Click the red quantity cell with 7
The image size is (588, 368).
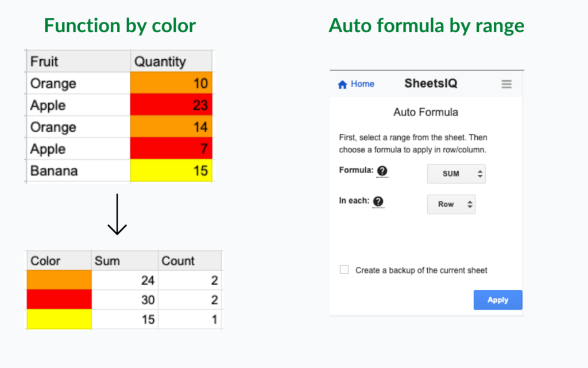coord(171,148)
